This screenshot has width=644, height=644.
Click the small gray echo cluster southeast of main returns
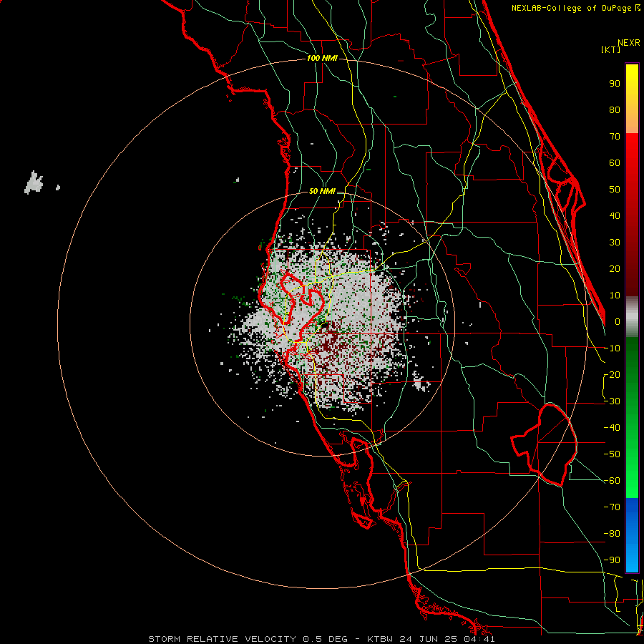(x=421, y=382)
